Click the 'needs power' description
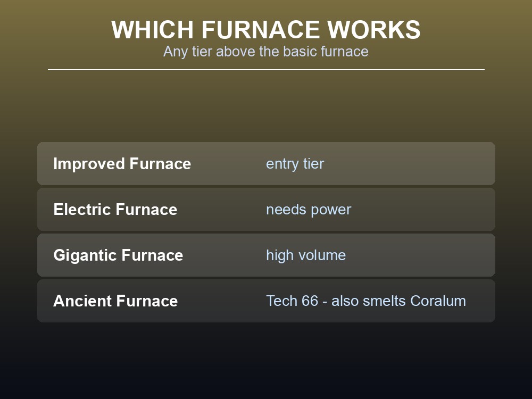Image resolution: width=532 pixels, height=399 pixels. pos(309,210)
